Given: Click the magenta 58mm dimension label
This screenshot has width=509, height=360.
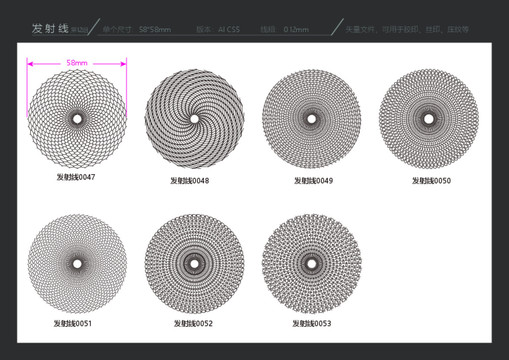Looking at the screenshot, I should click(x=77, y=63).
